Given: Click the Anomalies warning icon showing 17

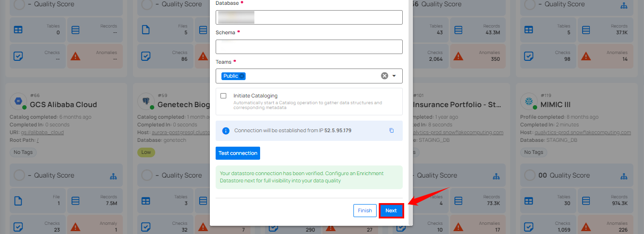Looking at the screenshot, I should (x=458, y=227).
